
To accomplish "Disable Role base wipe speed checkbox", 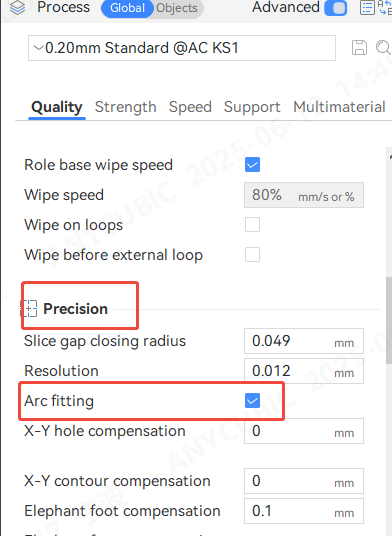I will pyautogui.click(x=252, y=165).
